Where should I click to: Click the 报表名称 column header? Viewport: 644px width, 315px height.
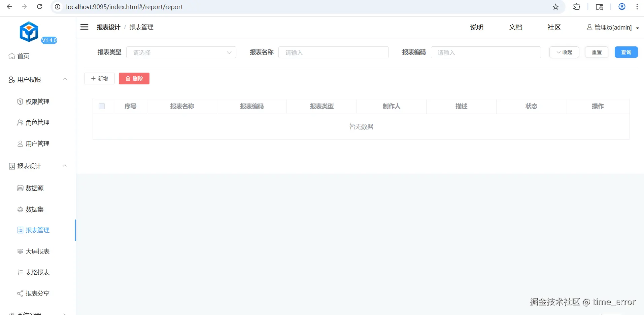coord(182,106)
